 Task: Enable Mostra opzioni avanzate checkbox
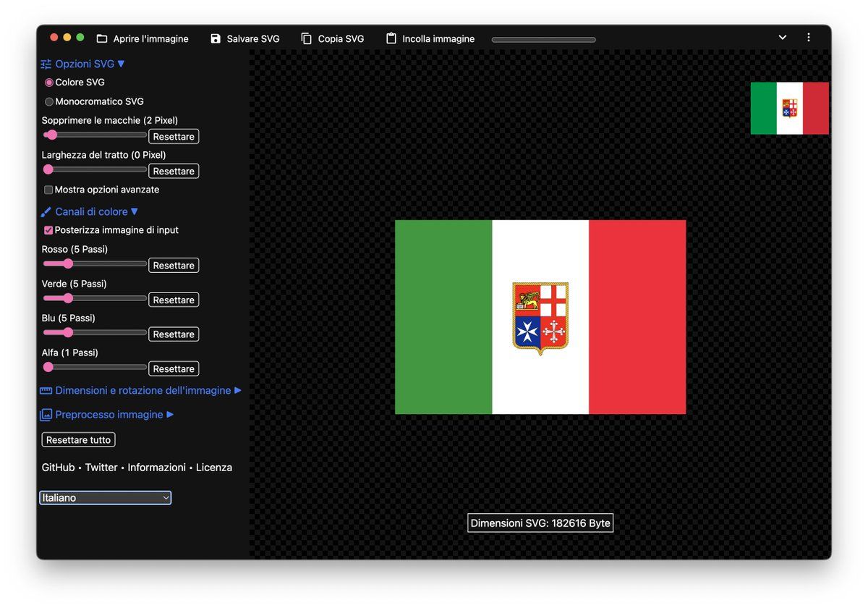48,190
